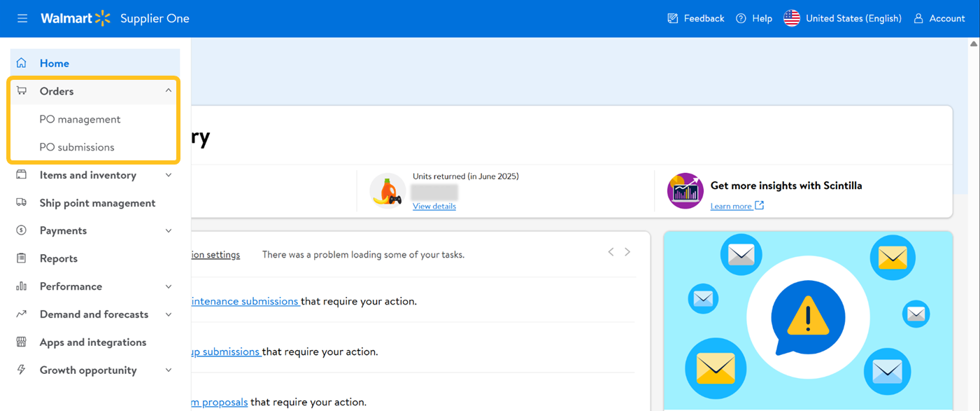Click the Orders menu label

click(x=57, y=91)
